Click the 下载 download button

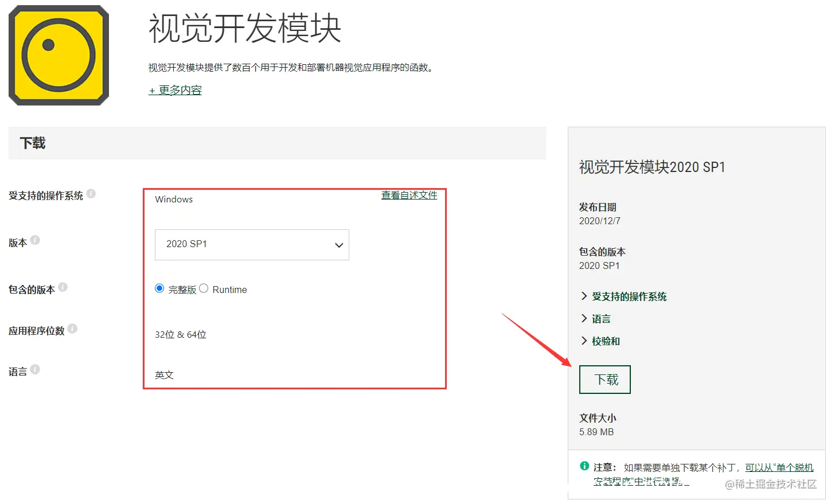605,380
